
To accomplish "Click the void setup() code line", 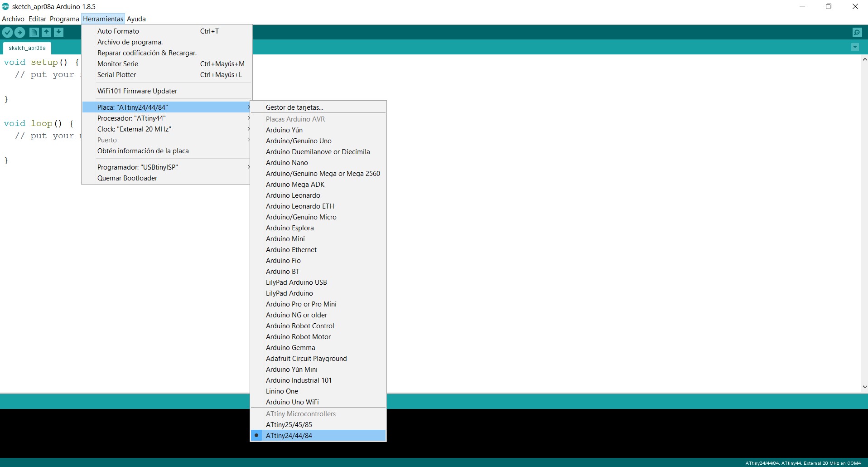I will (x=42, y=62).
